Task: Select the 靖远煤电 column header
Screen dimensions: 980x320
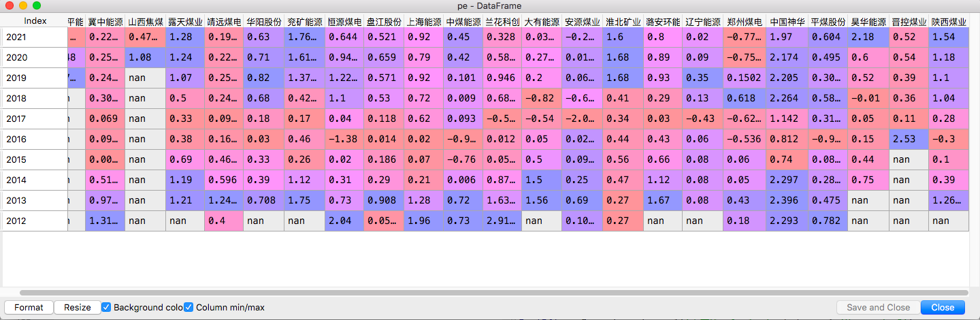Action: [225, 22]
